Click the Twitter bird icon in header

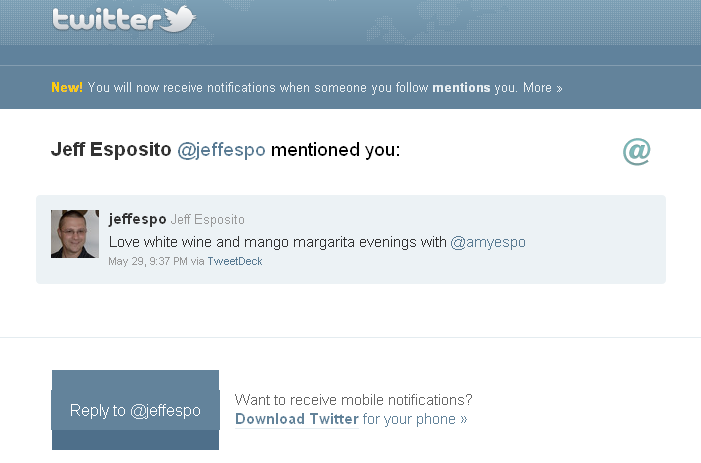[x=179, y=19]
